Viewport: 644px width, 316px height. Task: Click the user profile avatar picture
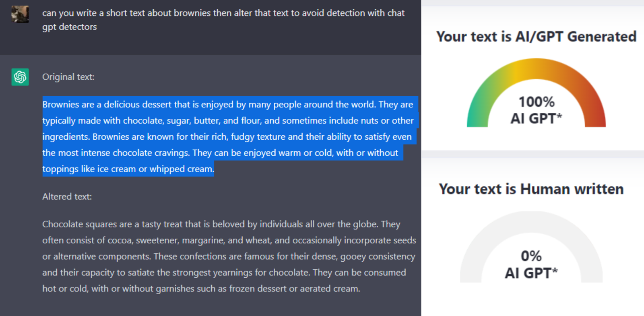point(20,14)
